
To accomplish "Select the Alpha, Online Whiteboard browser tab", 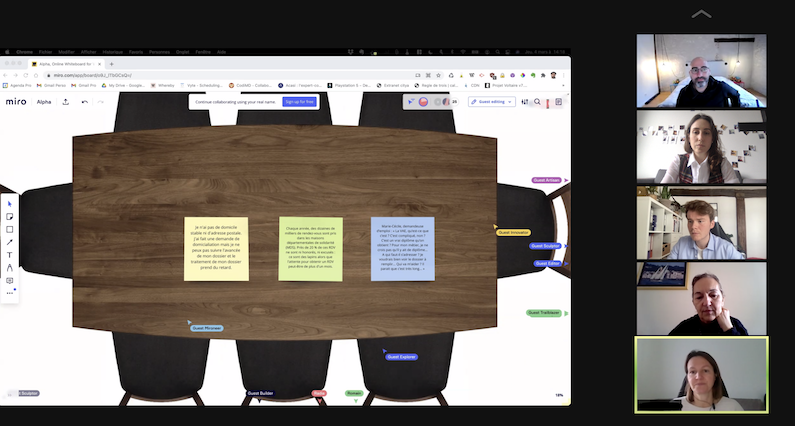I will pos(66,64).
